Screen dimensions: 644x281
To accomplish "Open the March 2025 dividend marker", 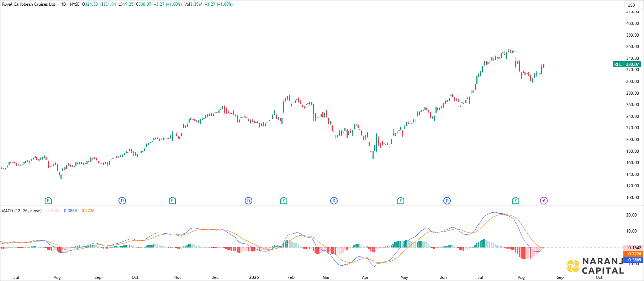I will click(x=334, y=201).
